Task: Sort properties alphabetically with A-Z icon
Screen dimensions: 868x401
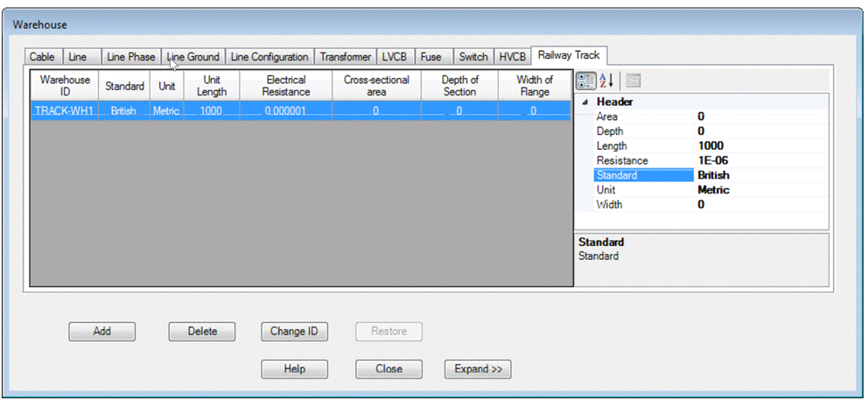Action: point(605,81)
